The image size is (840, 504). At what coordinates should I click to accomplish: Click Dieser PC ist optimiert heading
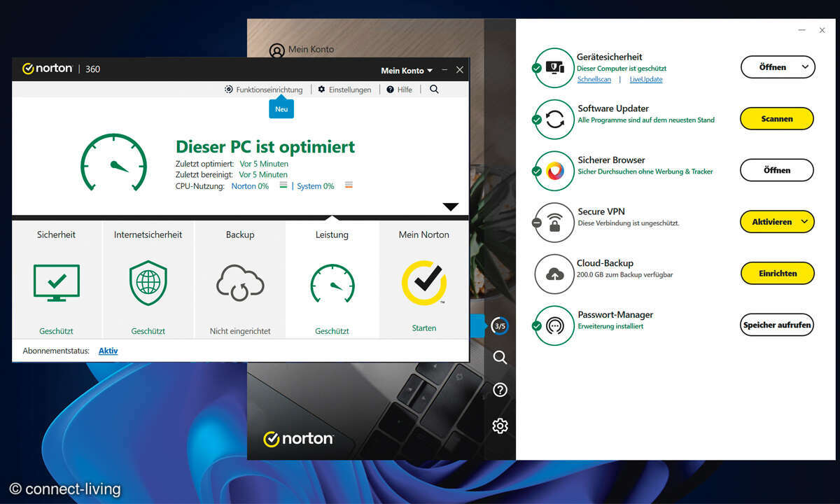click(265, 147)
